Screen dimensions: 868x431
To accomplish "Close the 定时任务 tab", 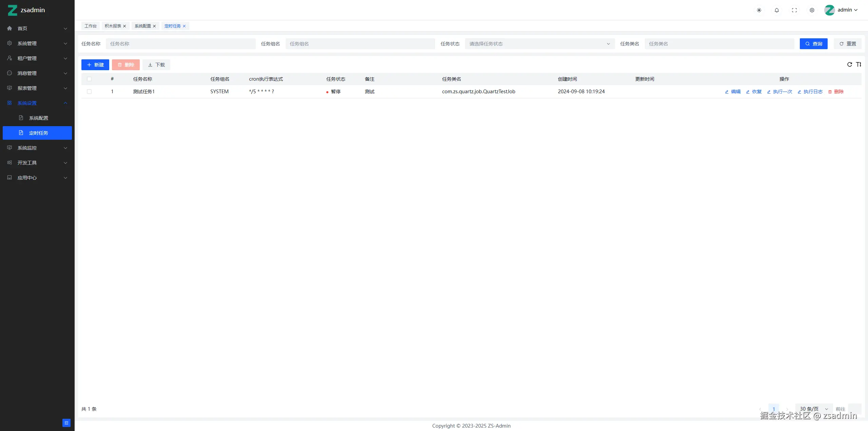I will coord(184,26).
